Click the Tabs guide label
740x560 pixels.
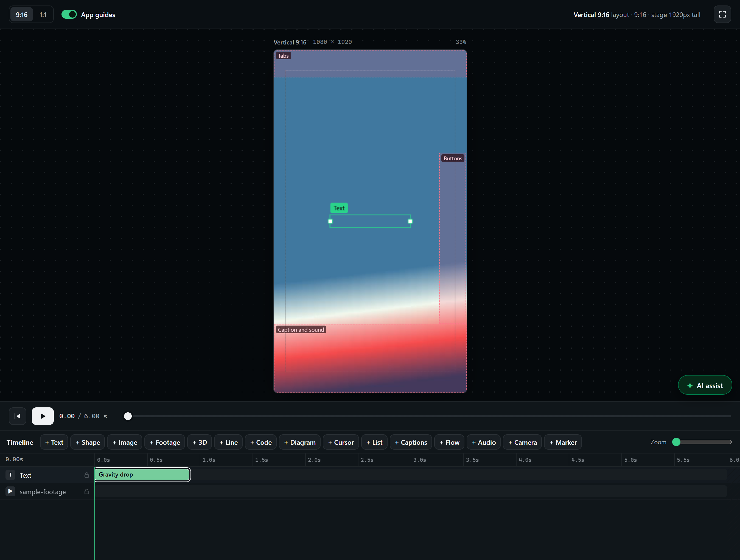pyautogui.click(x=283, y=55)
